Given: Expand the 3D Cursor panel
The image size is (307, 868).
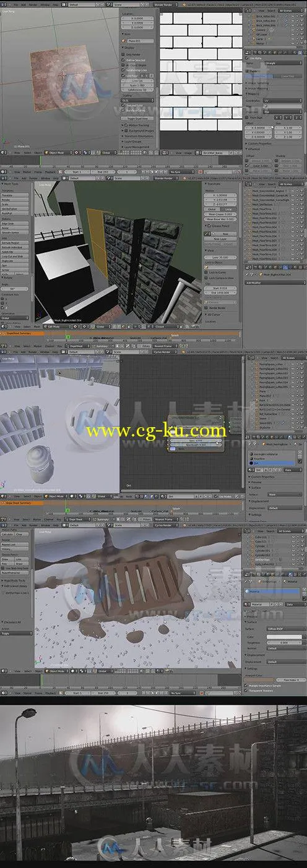Looking at the screenshot, I should 214,315.
